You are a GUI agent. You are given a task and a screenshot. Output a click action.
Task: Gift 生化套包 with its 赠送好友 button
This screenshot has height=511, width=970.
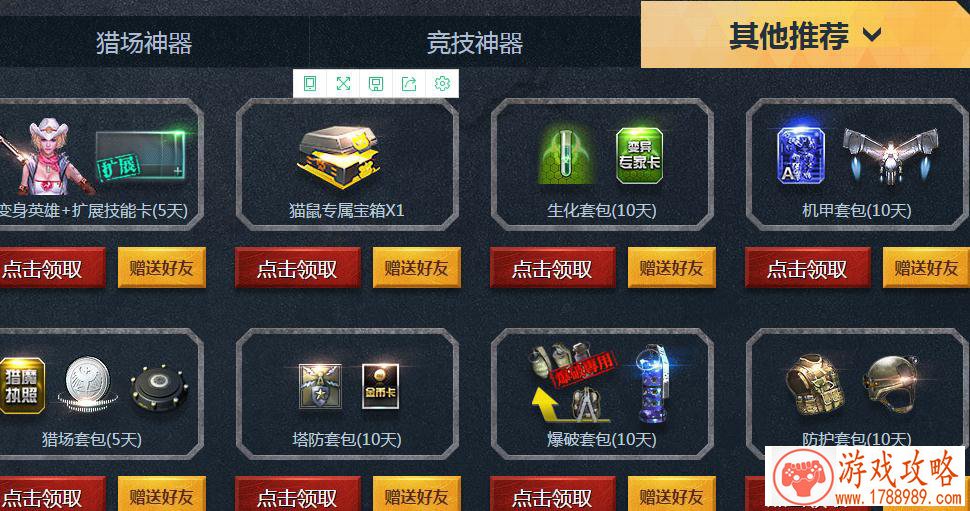click(671, 268)
